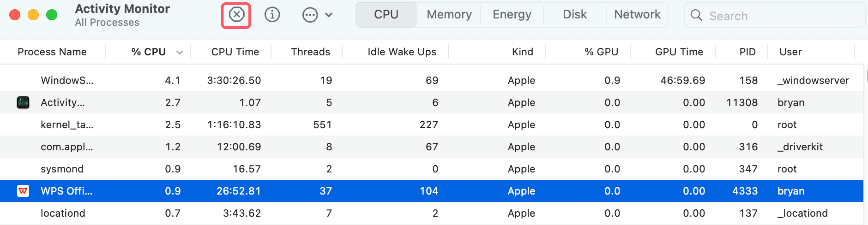Open the Disk tab
The image size is (868, 225).
pyautogui.click(x=574, y=15)
